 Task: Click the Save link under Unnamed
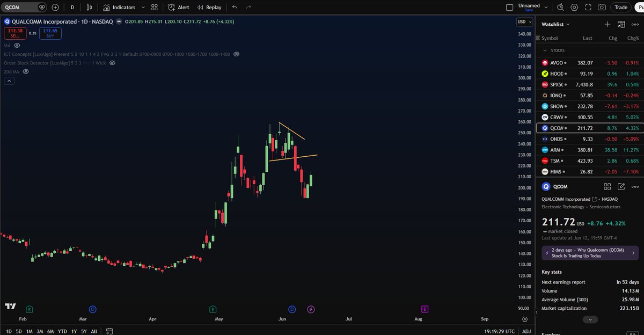point(529,10)
